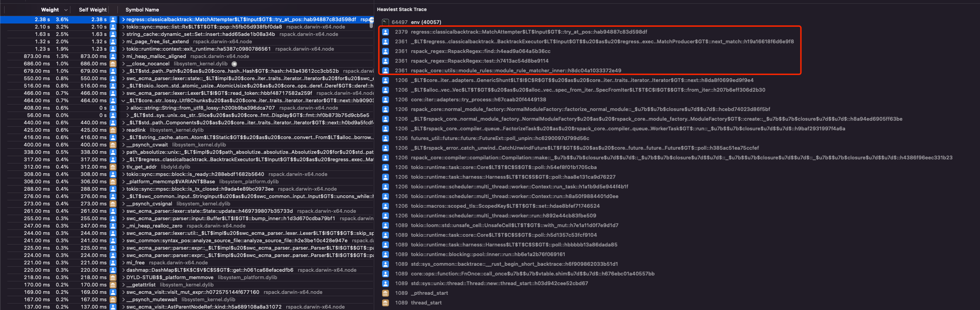The image size is (980, 310).
Task: Click library icon beside _pthread_start frame
Action: (x=385, y=293)
